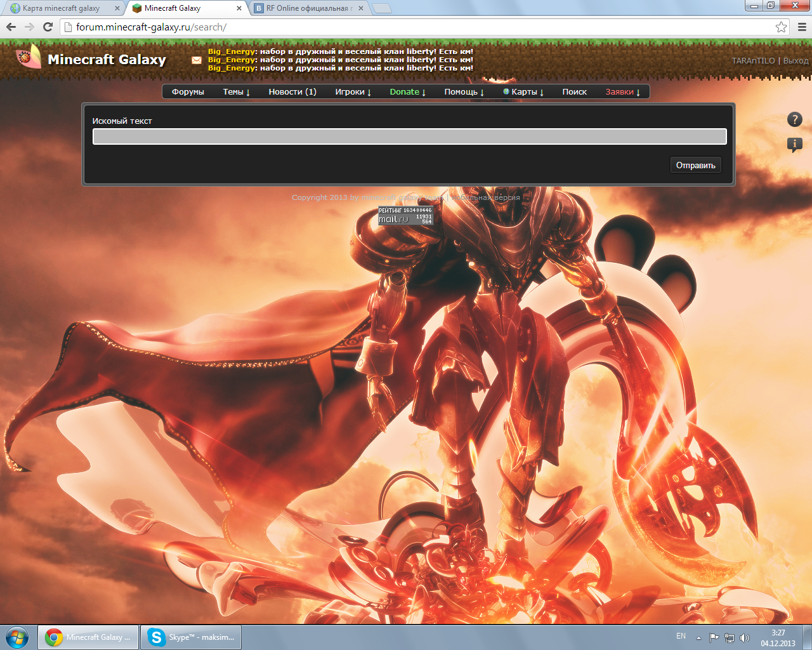This screenshot has width=812, height=650.
Task: Click the Отправить button
Action: [x=695, y=165]
